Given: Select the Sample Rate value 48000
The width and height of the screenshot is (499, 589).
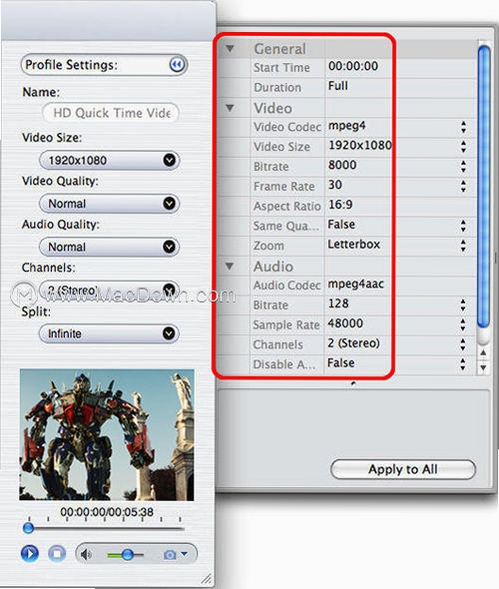Looking at the screenshot, I should 345,323.
